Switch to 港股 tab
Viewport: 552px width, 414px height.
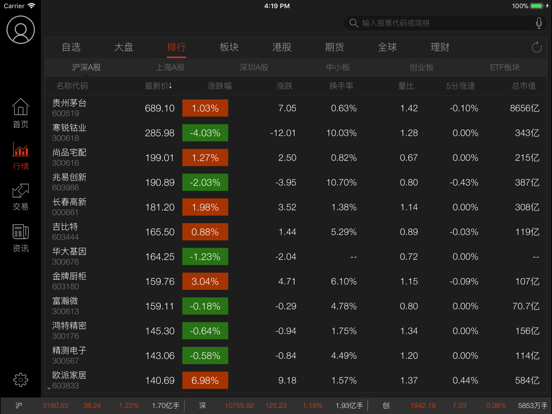click(x=282, y=47)
